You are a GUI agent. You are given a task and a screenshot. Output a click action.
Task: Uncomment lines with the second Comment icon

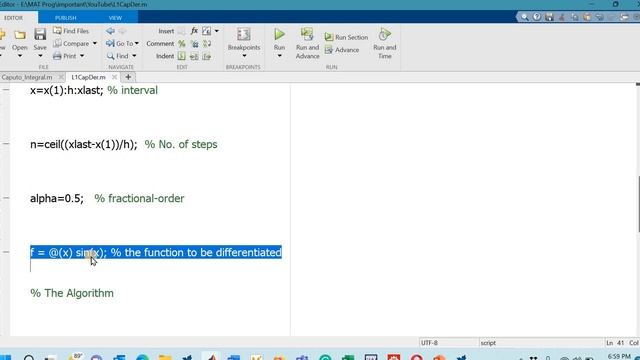[x=194, y=44]
